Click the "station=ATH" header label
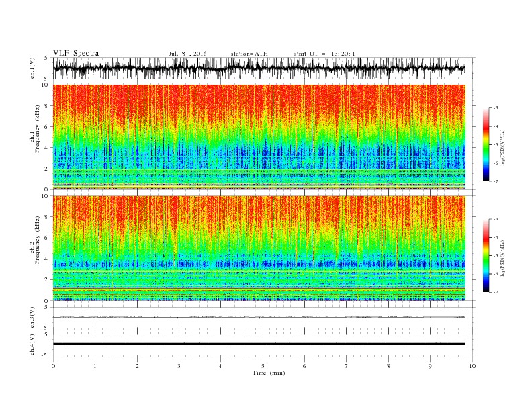The height and width of the screenshot is (411, 532). [x=249, y=54]
